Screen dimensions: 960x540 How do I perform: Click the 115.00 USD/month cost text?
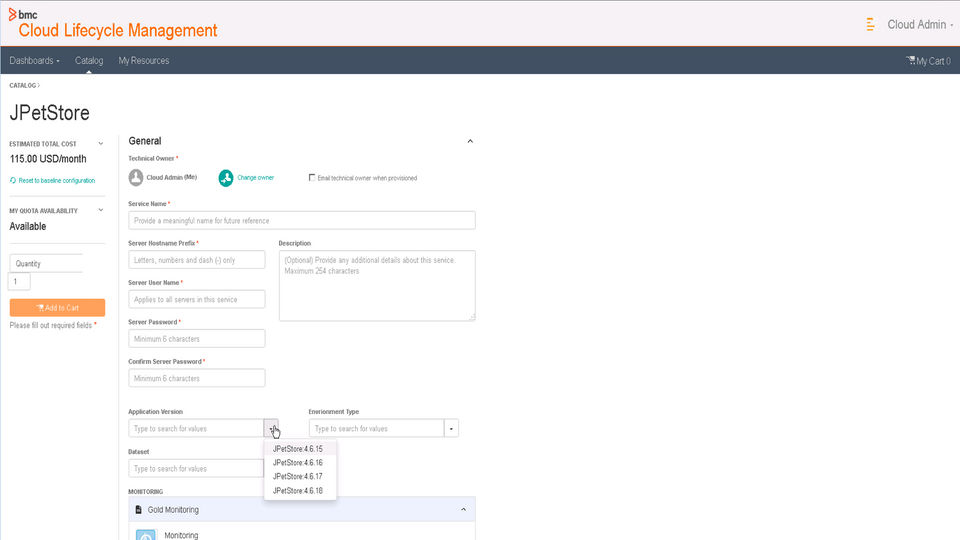tap(48, 159)
